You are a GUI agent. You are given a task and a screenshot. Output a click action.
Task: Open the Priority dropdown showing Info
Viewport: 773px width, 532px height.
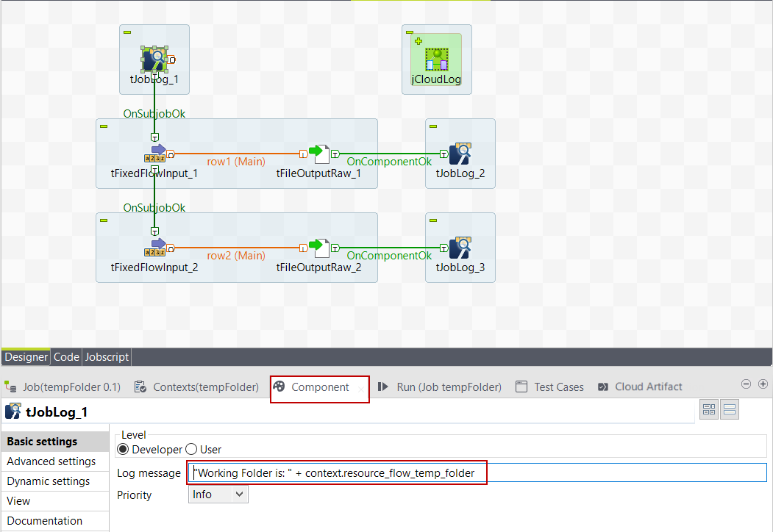[x=218, y=495]
